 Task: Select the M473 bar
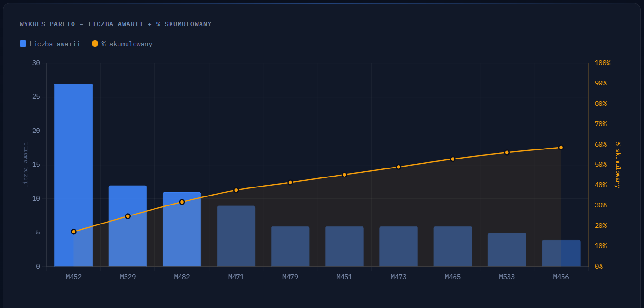399,246
